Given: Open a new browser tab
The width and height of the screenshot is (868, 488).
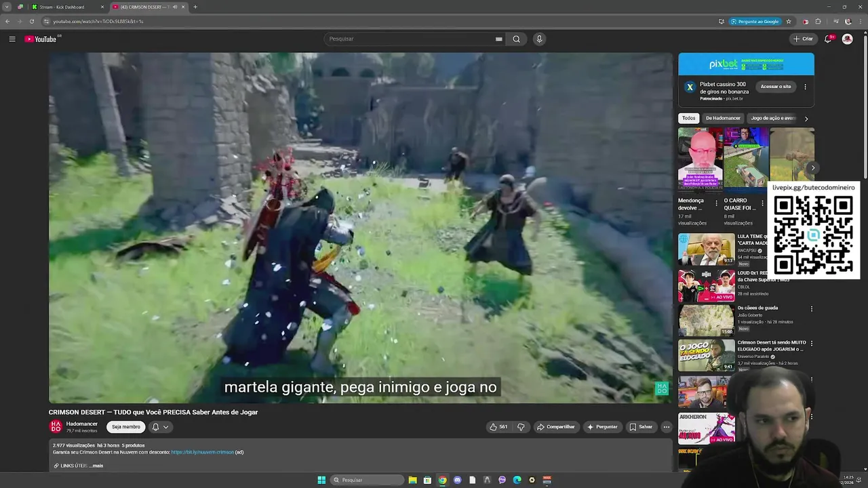Looking at the screenshot, I should [195, 7].
